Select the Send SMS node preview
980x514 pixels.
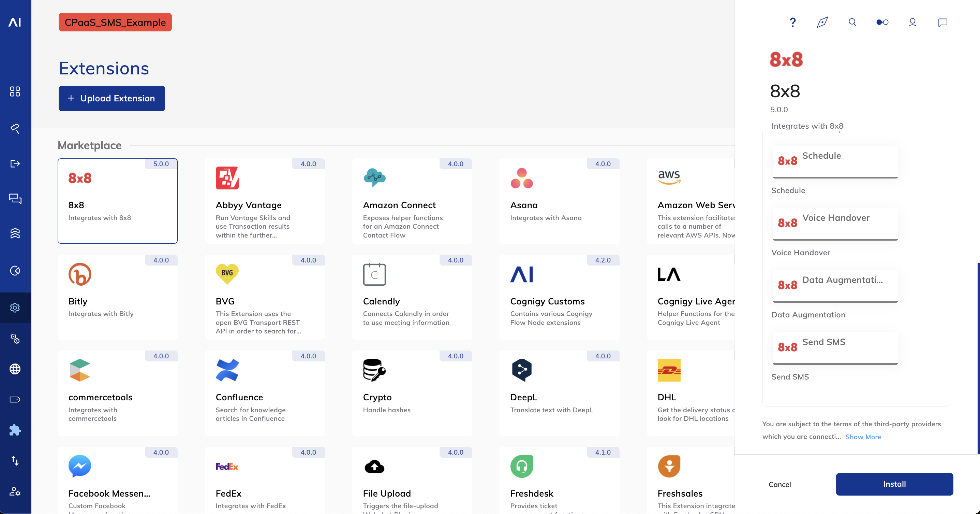[835, 348]
